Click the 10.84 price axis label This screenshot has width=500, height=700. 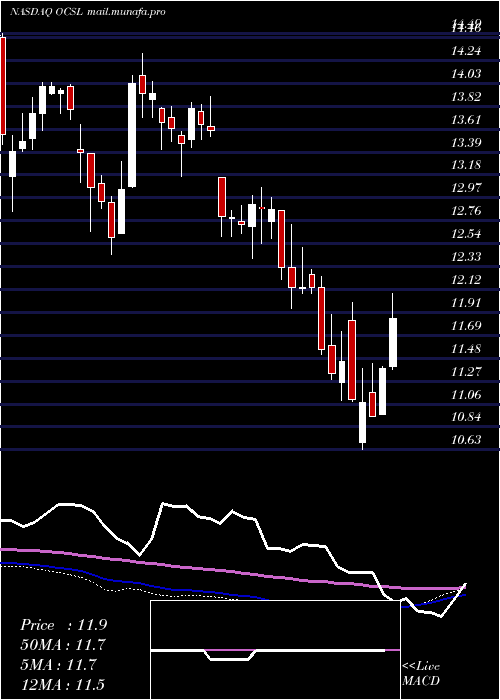click(467, 417)
